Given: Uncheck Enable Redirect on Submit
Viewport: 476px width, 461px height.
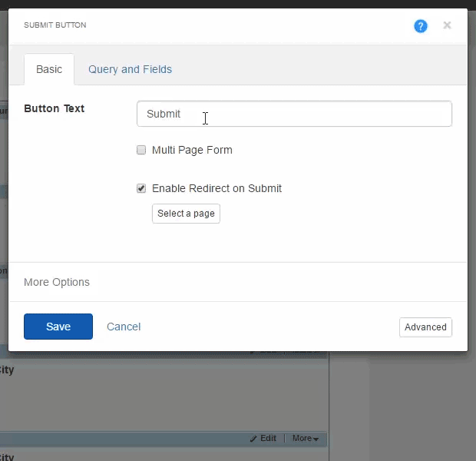Looking at the screenshot, I should point(141,188).
